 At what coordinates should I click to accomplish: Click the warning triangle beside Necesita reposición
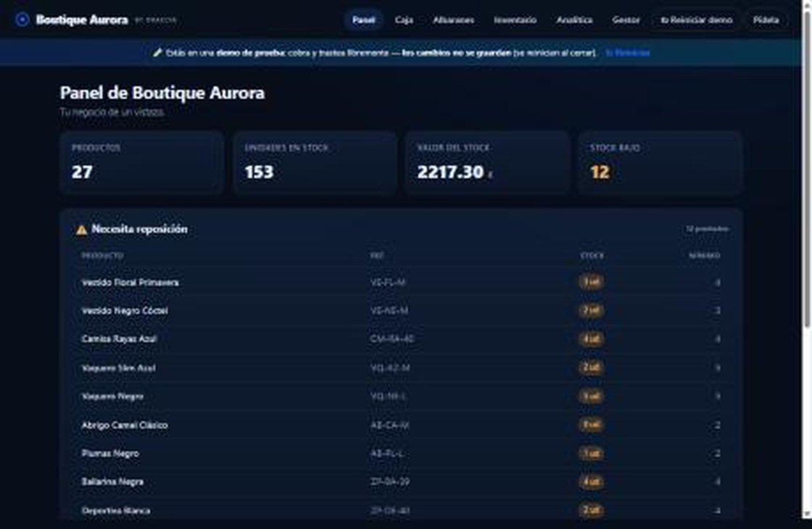pos(81,229)
